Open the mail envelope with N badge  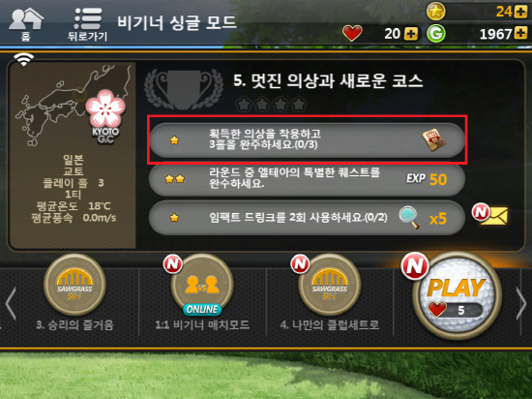[490, 214]
